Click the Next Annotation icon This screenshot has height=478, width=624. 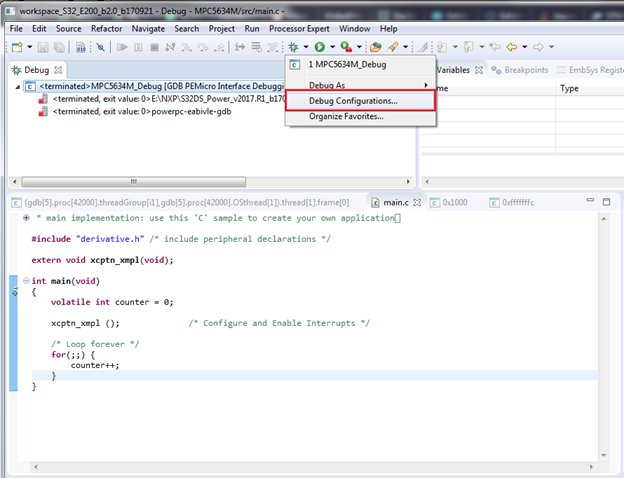click(x=442, y=47)
